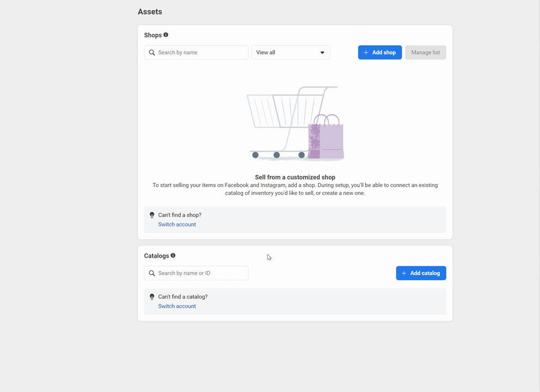Follow Switch account link under Catalogs

[x=177, y=306]
